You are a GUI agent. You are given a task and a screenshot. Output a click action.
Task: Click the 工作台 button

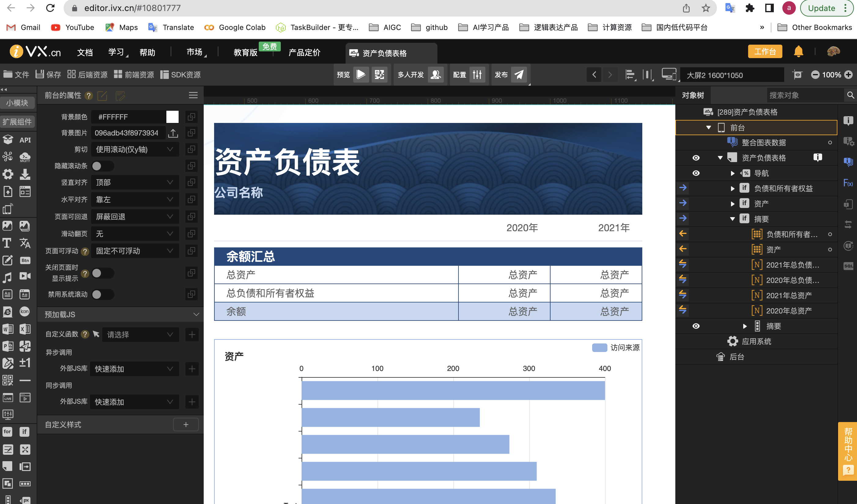[765, 52]
